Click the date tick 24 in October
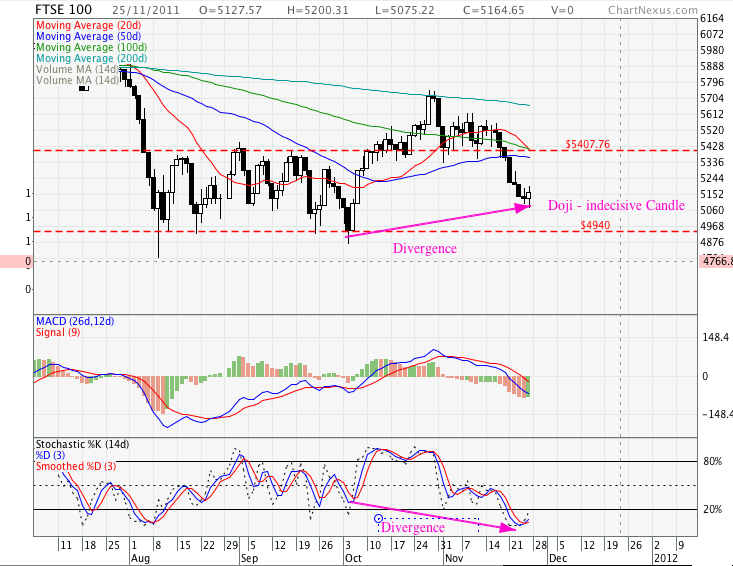This screenshot has height=566, width=733. click(422, 545)
